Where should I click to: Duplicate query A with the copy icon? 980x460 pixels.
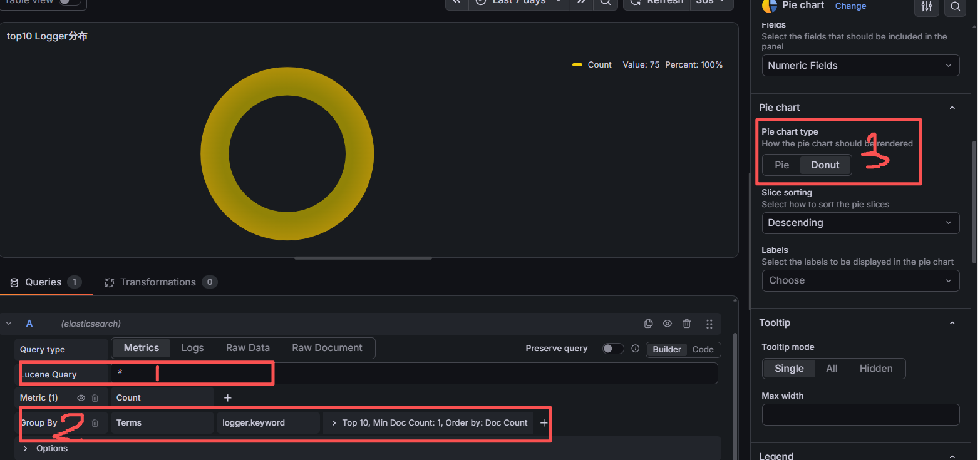(648, 324)
